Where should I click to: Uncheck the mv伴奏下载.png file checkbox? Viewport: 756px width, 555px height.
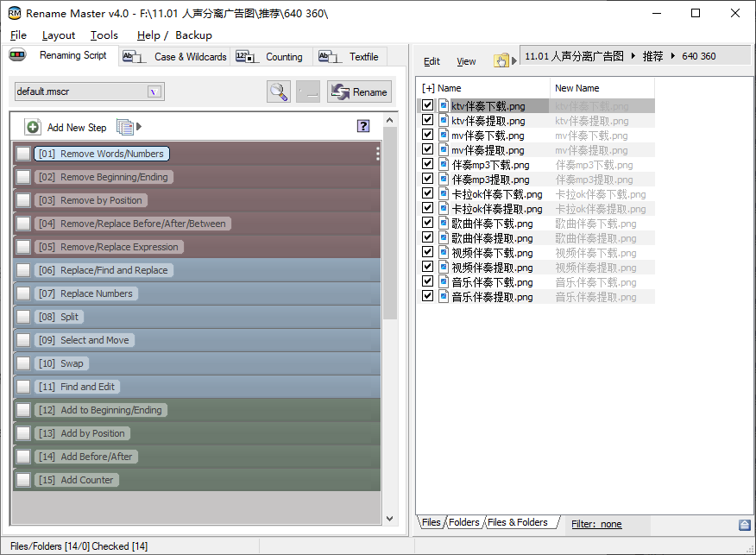[x=427, y=136]
